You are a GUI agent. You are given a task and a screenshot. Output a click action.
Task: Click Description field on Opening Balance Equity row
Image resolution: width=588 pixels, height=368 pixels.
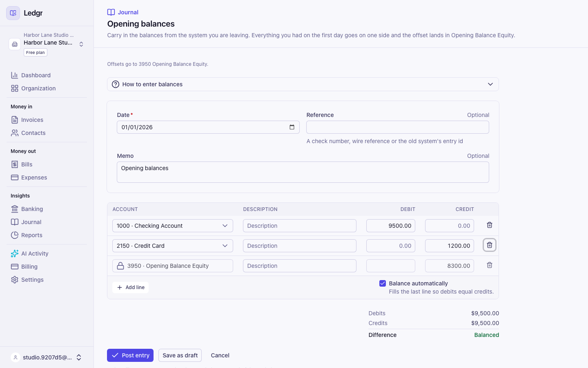[x=300, y=266]
